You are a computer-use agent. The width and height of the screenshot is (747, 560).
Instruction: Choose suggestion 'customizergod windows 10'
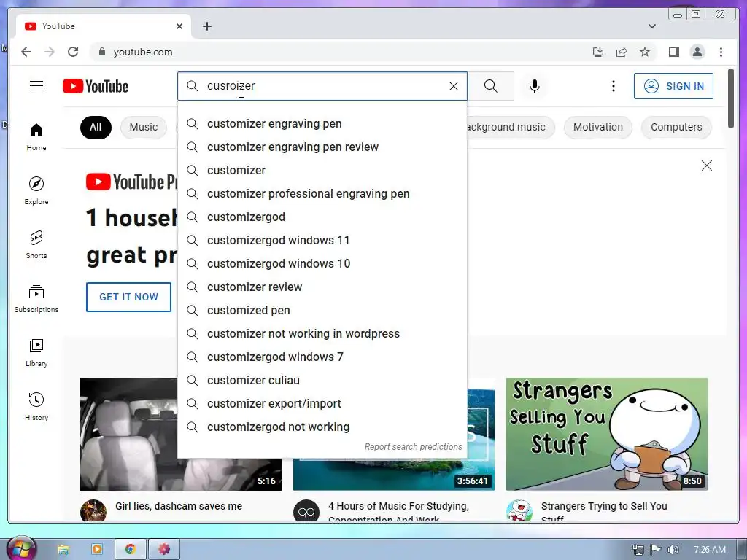[322, 263]
